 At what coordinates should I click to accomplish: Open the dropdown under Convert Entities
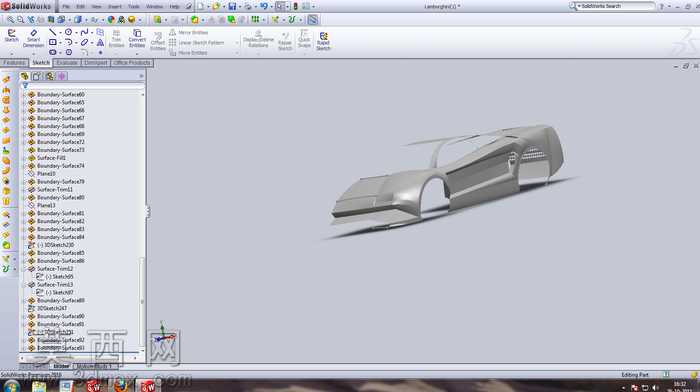137,53
